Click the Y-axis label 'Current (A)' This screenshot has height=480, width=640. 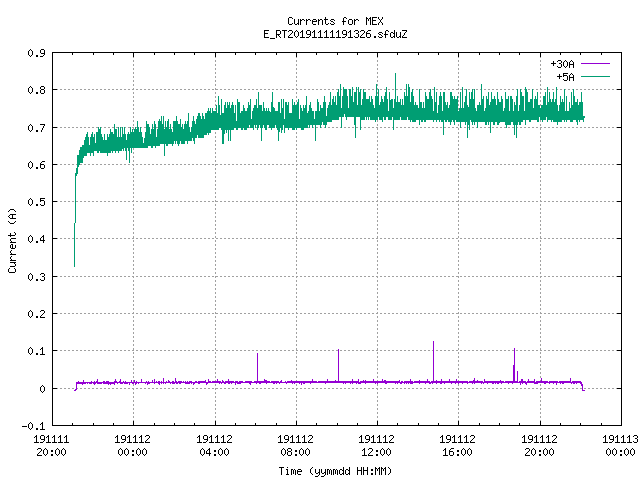click(x=12, y=241)
